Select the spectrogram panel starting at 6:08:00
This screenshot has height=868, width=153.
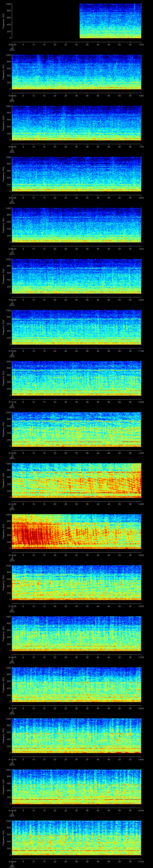point(76,225)
